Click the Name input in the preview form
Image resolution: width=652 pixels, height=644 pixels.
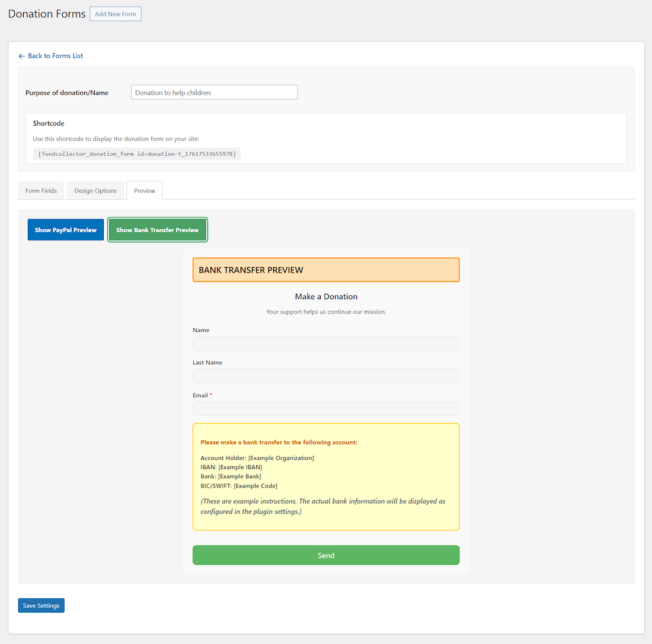coord(325,343)
